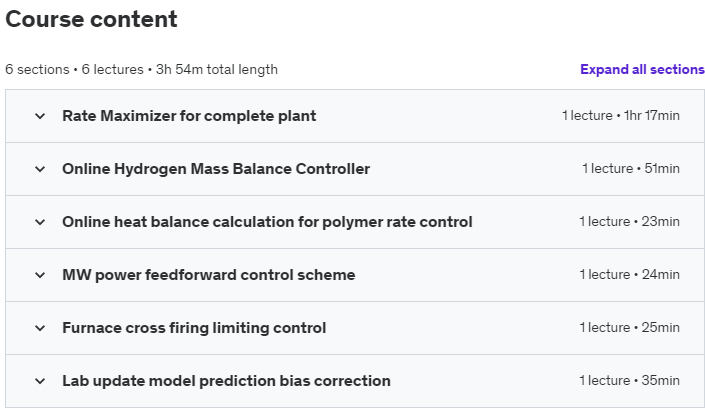This screenshot has width=705, height=408.
Task: Select Online Hydrogen Mass Balance Controller title
Action: (216, 169)
